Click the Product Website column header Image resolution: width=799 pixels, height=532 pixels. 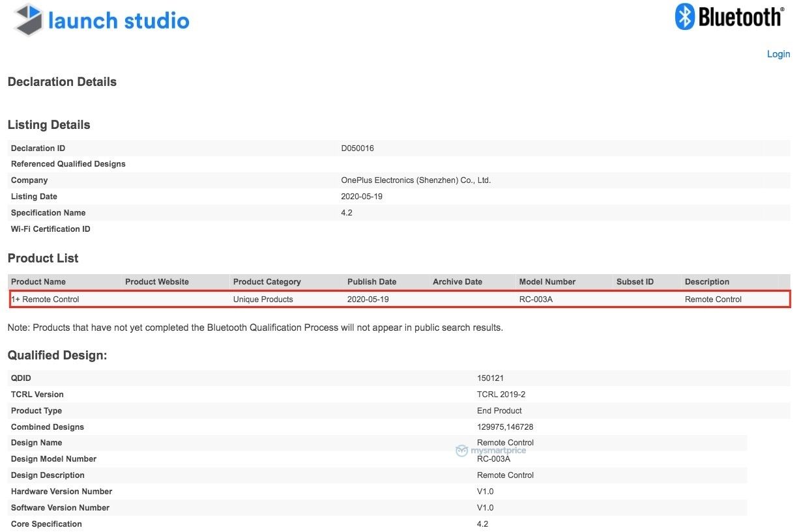(x=156, y=282)
